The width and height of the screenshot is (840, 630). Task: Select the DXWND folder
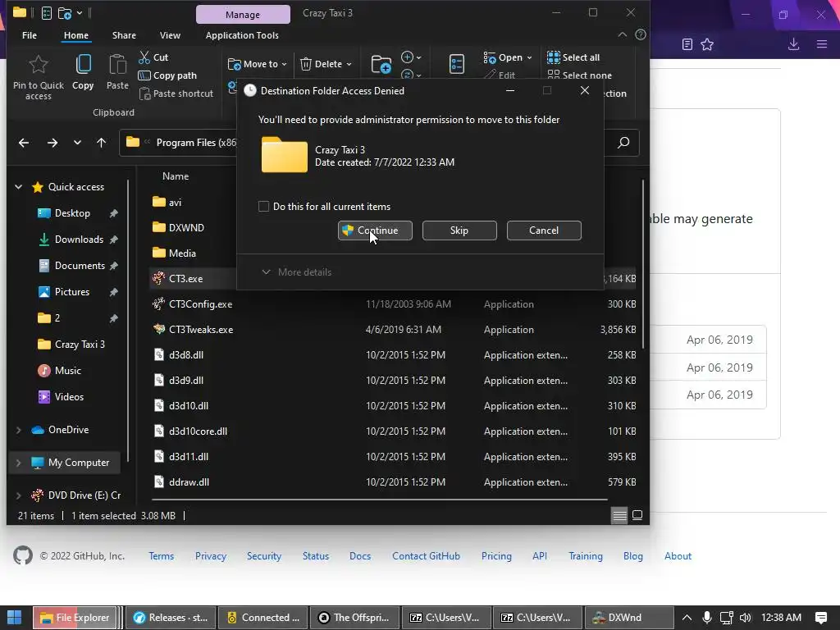[x=186, y=228]
